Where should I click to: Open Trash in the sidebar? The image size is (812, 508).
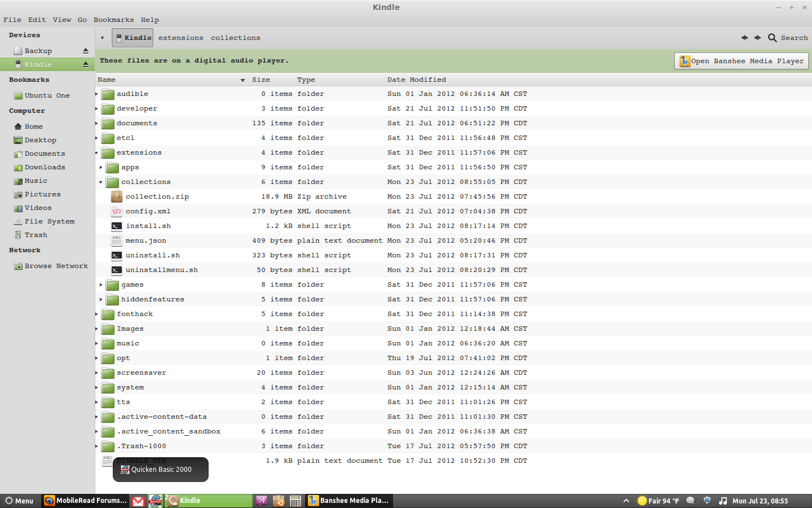point(30,235)
